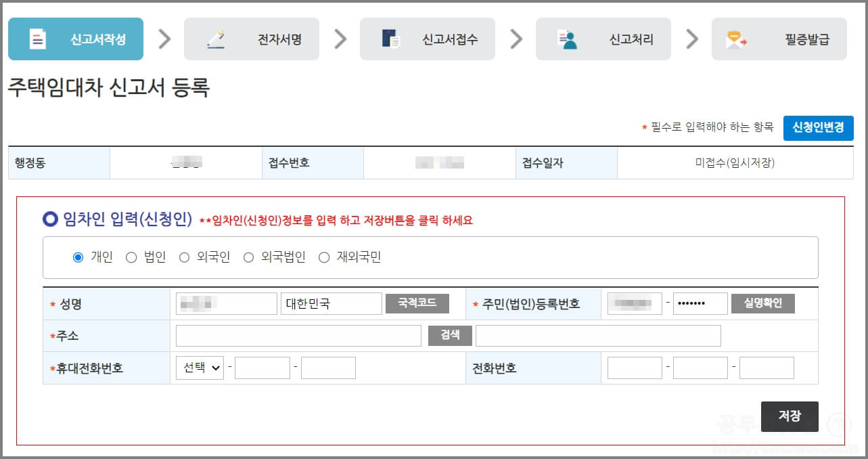
Task: Click the 전자서명 pencil icon
Action: [x=216, y=39]
